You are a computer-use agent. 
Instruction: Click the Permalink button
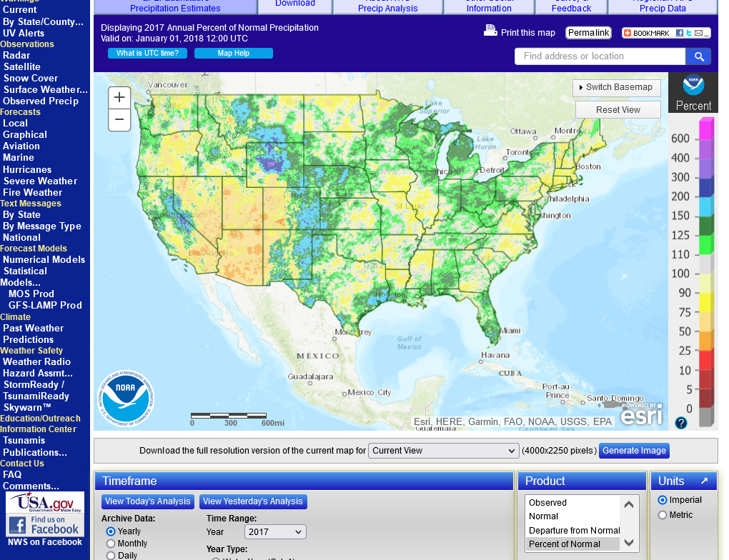pyautogui.click(x=588, y=33)
